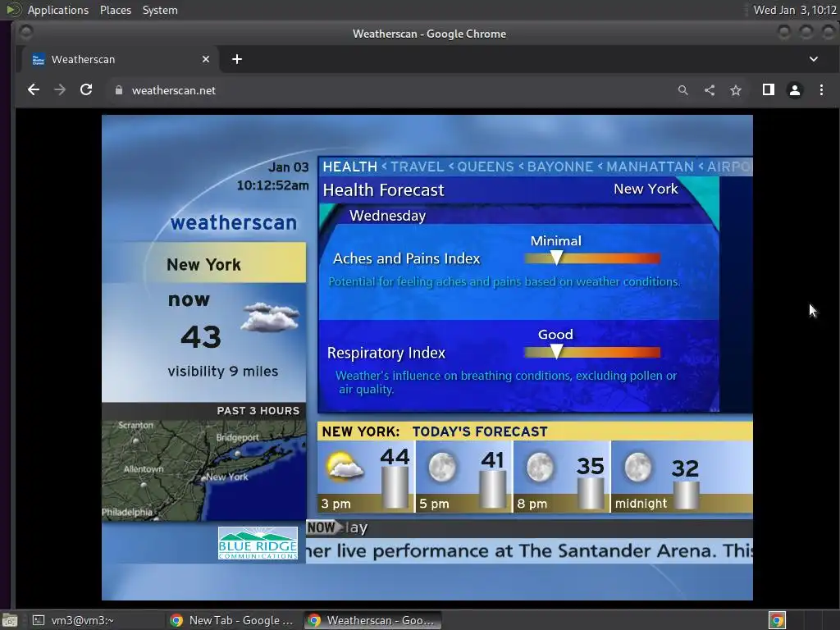The image size is (840, 630).
Task: Click the zoom magnifier icon in address bar
Action: point(682,90)
